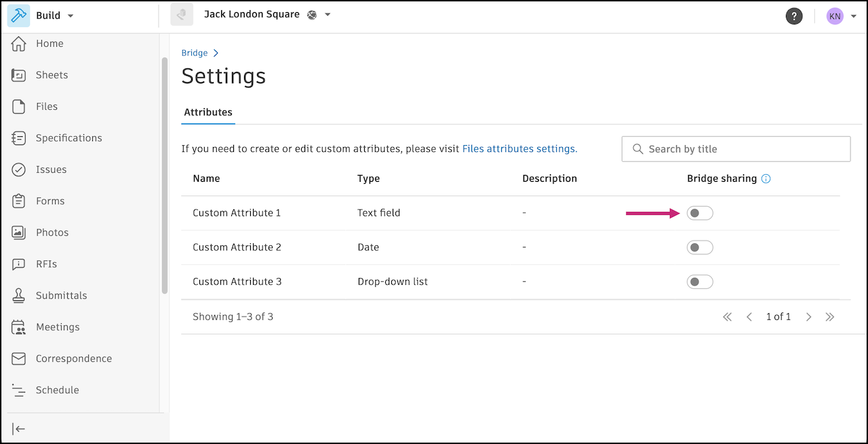Screen dimensions: 868x444
Task: Turn on sharing for Custom Attribute 3
Action: [700, 282]
